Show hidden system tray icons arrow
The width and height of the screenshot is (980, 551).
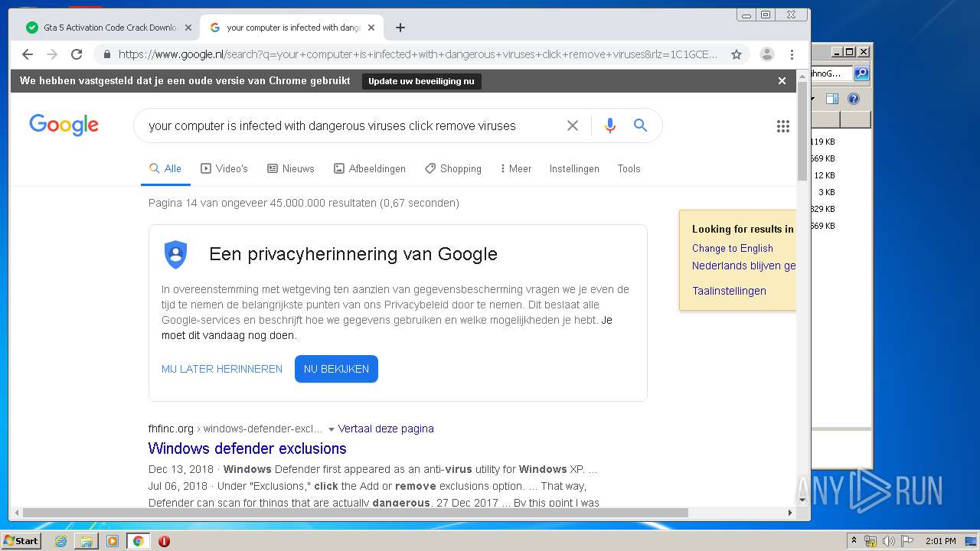(x=854, y=541)
